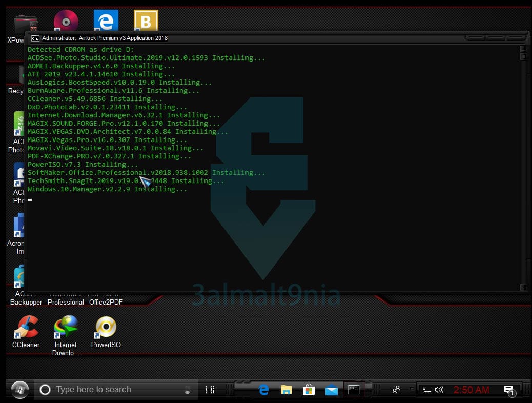
Task: Open File Explorer from the taskbar
Action: (x=286, y=390)
